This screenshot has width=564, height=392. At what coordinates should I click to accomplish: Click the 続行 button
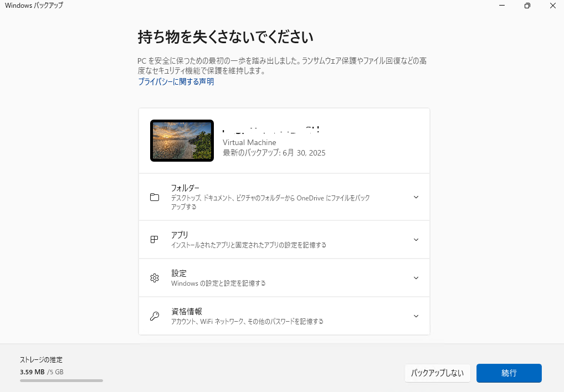pyautogui.click(x=509, y=373)
